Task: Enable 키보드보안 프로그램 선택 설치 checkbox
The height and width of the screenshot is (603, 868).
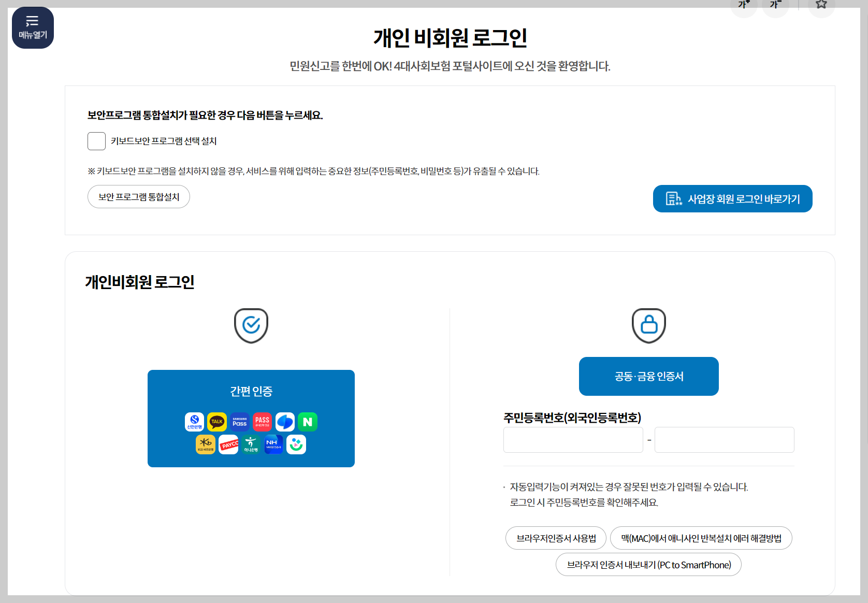Action: pos(96,141)
